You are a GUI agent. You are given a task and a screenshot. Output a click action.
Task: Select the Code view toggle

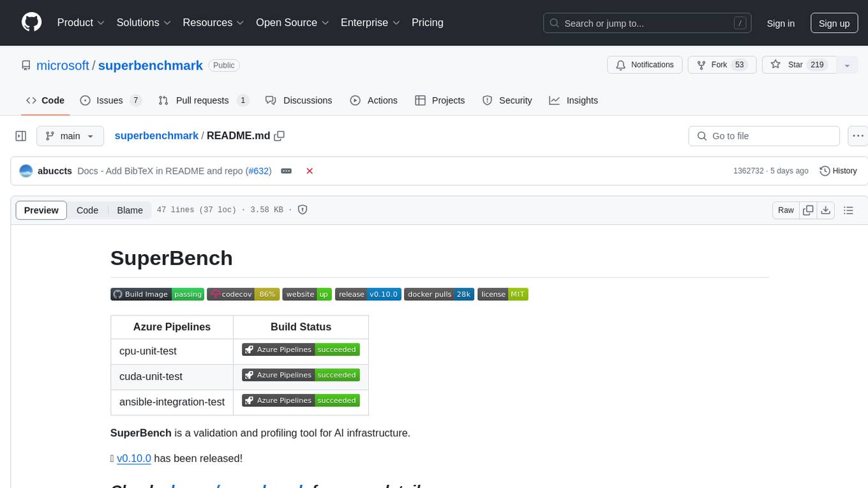tap(87, 210)
